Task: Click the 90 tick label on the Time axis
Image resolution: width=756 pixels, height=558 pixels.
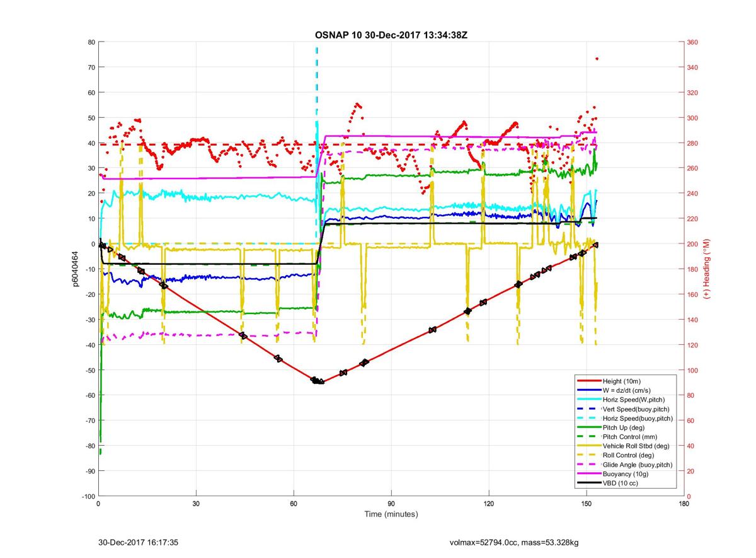Action: 391,504
